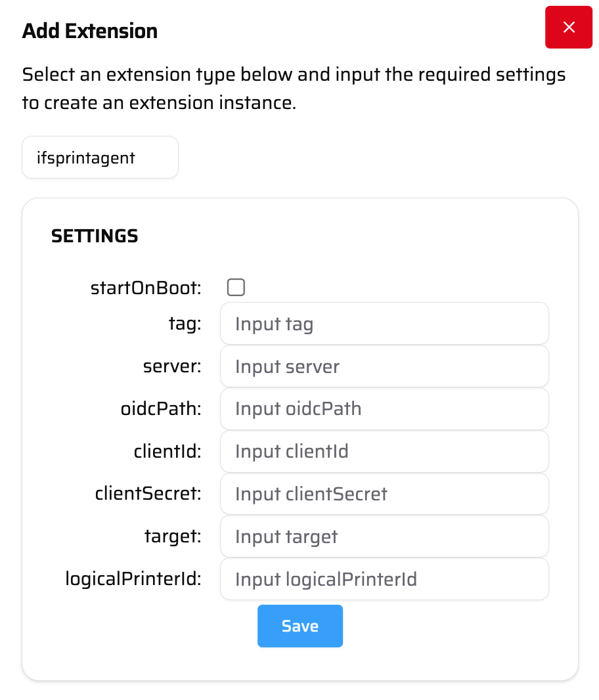Click inside the Input server field

[384, 366]
